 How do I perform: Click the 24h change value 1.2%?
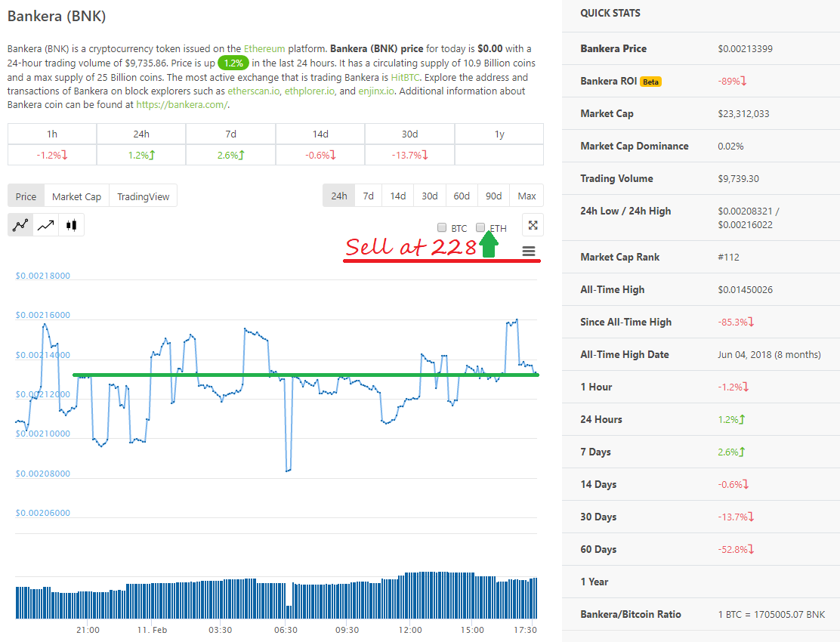[141, 156]
